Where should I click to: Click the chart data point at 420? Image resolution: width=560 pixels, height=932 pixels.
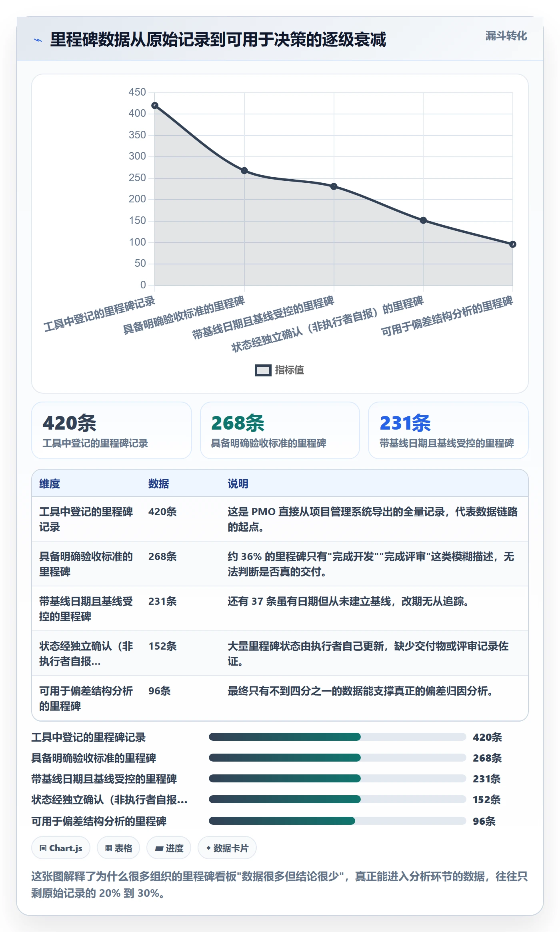click(155, 106)
